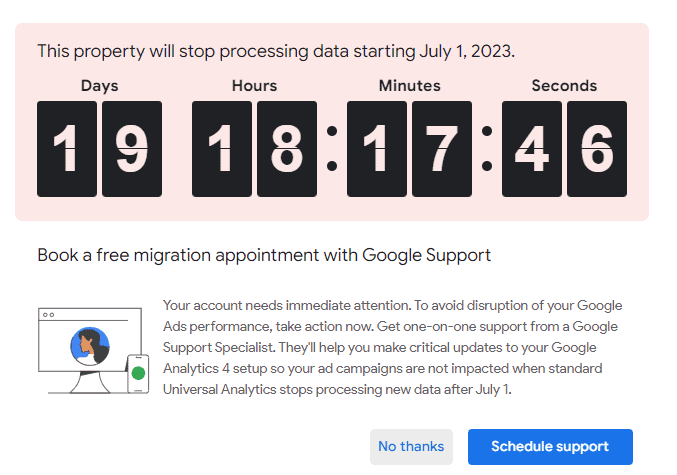Click the Minutes digit card showing 7
The height and width of the screenshot is (475, 677).
[x=441, y=149]
